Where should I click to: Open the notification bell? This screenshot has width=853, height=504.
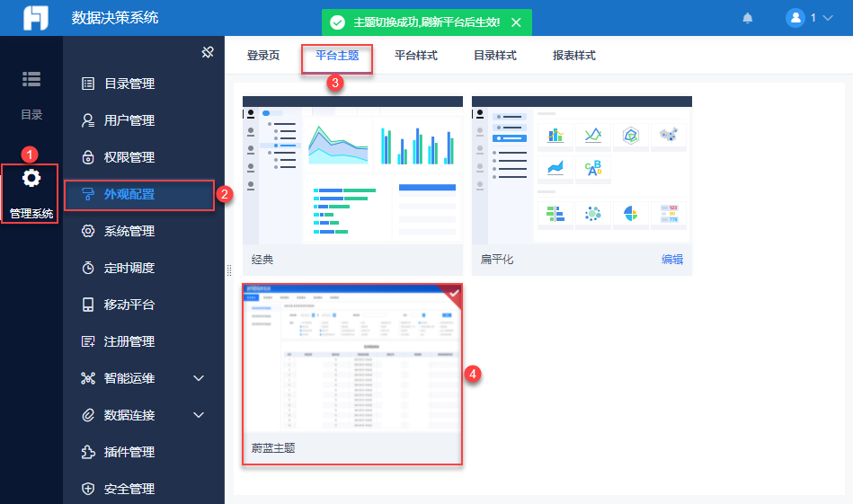(748, 18)
